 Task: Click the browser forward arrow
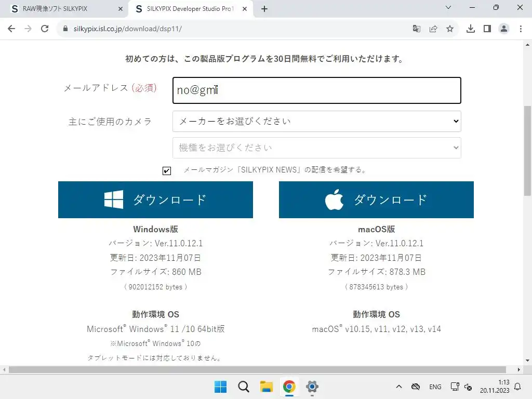(28, 29)
